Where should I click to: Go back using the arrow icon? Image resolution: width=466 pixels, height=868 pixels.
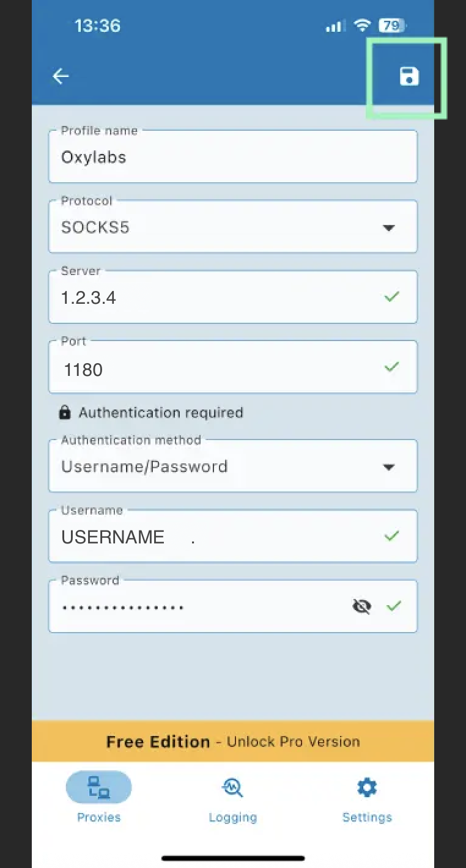tap(61, 76)
